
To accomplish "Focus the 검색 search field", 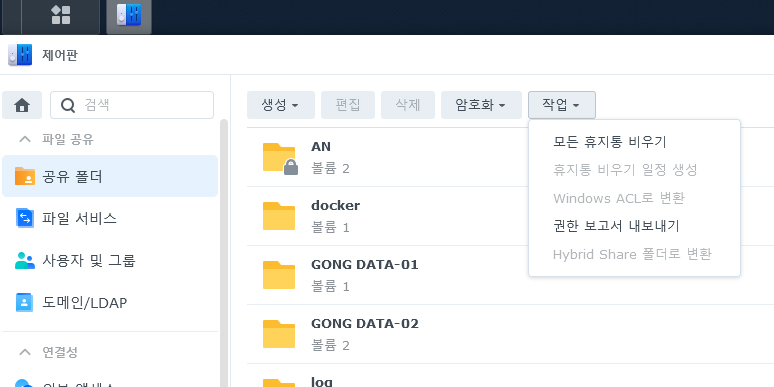I will pyautogui.click(x=132, y=105).
